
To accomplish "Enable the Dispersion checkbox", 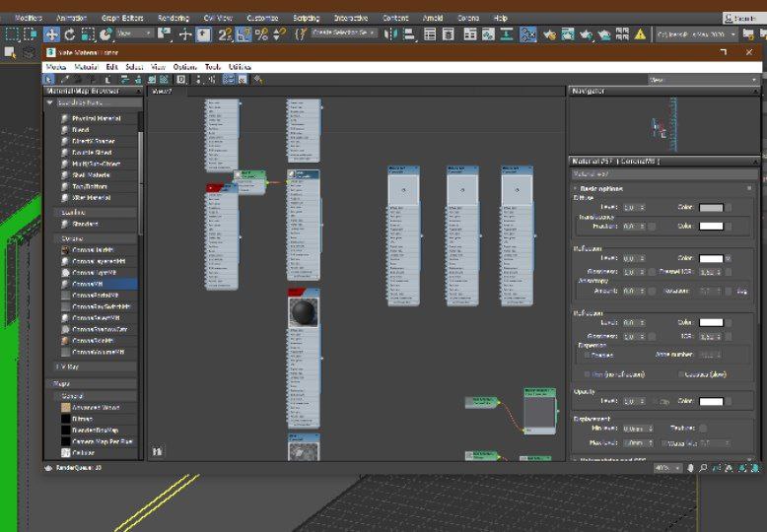I will pos(586,355).
